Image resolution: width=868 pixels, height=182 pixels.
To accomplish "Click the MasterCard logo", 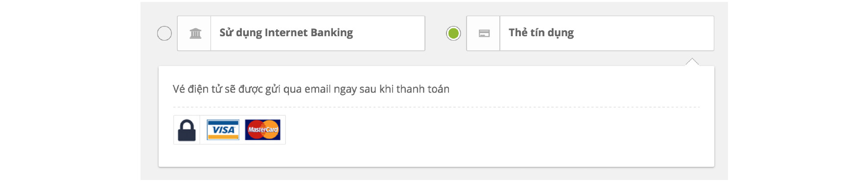I will point(263,130).
